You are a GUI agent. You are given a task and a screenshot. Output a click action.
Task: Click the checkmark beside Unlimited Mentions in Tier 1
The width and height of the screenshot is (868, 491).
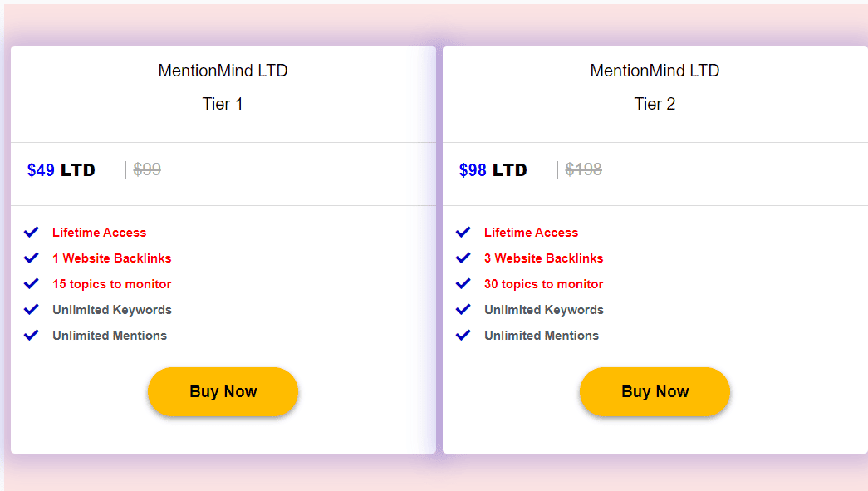32,335
